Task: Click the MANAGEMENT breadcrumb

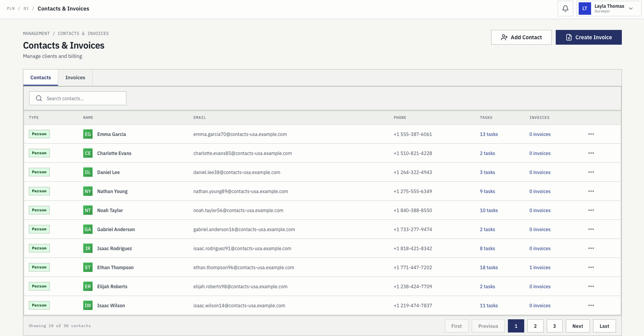Action: 36,33
